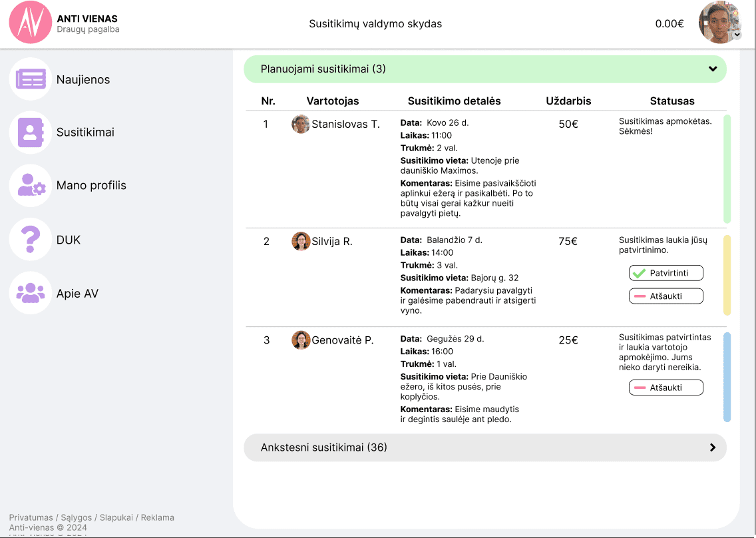Click the 75€ earnings value
This screenshot has width=756, height=538.
[x=568, y=241]
